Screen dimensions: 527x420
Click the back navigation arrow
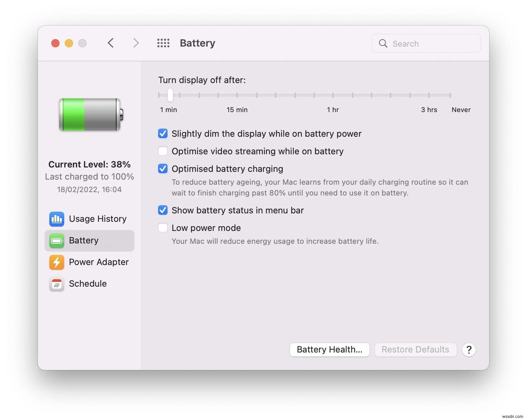point(111,43)
